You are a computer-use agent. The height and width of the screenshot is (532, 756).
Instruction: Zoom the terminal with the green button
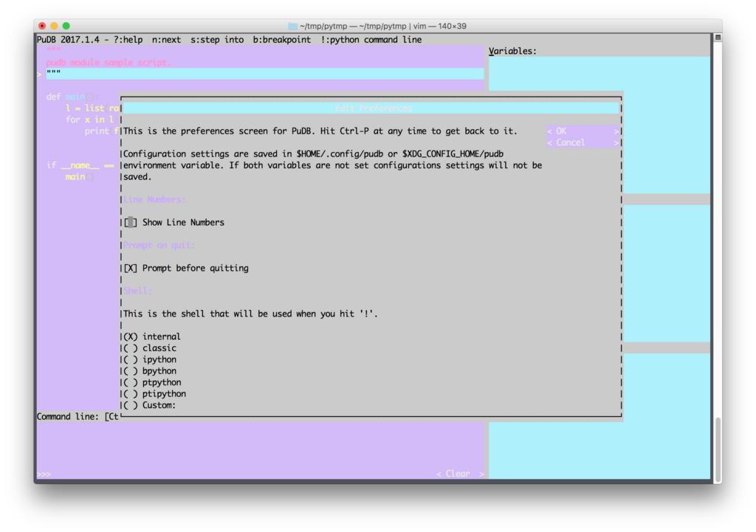coord(66,26)
